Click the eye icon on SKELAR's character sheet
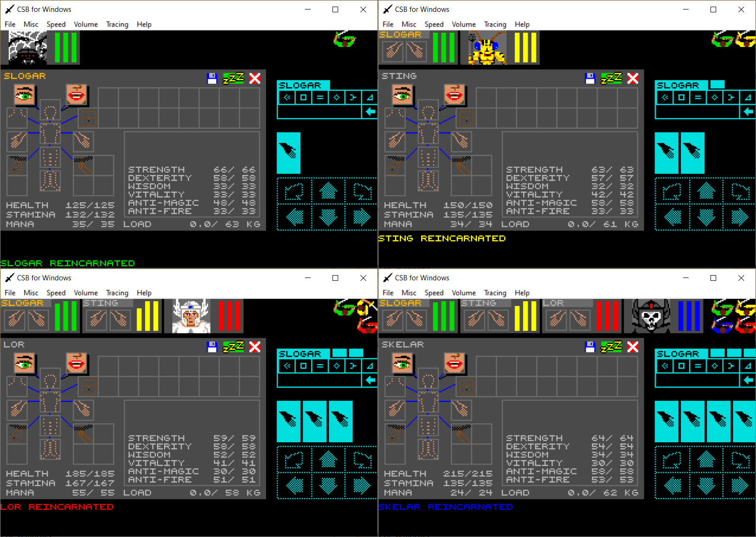The width and height of the screenshot is (756, 537). point(403,363)
